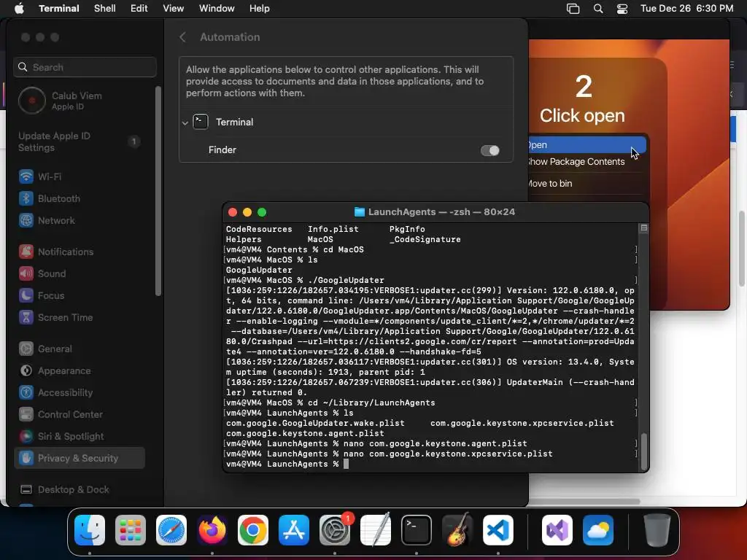Launch Firefox from the Dock

click(x=212, y=530)
